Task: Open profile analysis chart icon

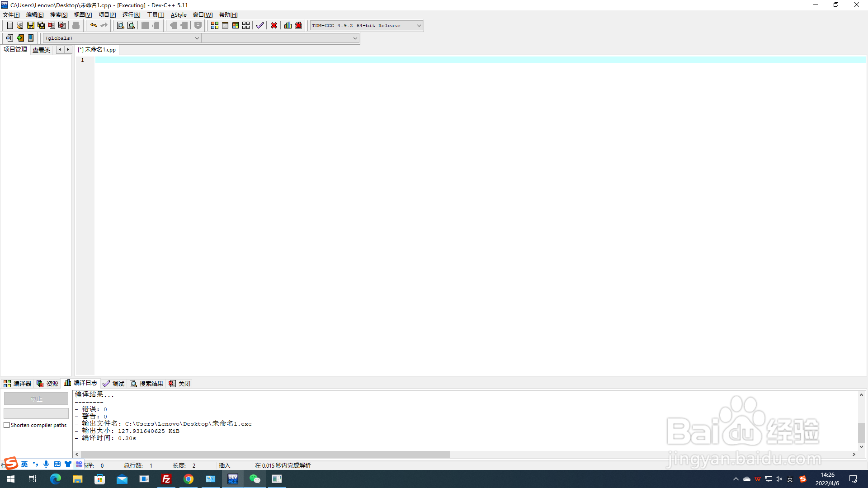Action: point(288,25)
